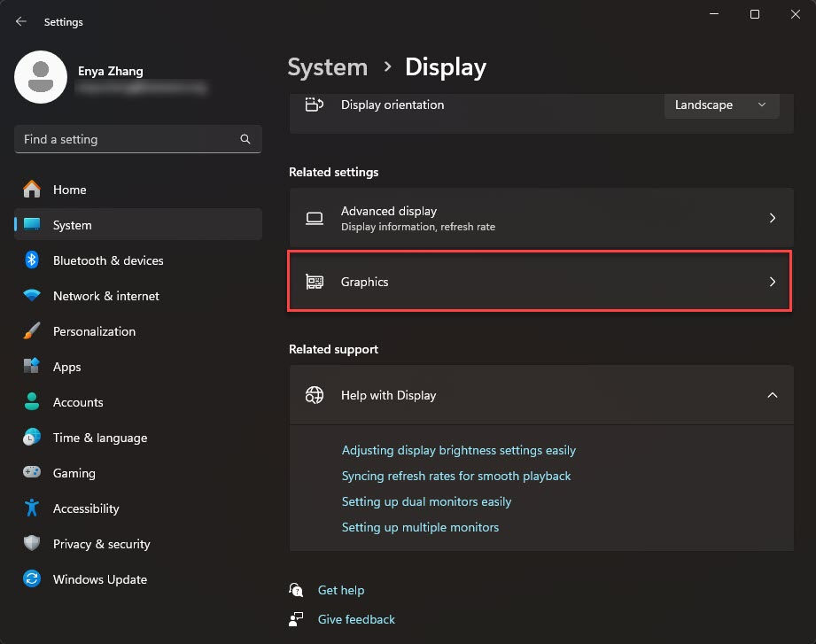Expand the Graphics settings row
Viewport: 816px width, 644px height.
[540, 282]
